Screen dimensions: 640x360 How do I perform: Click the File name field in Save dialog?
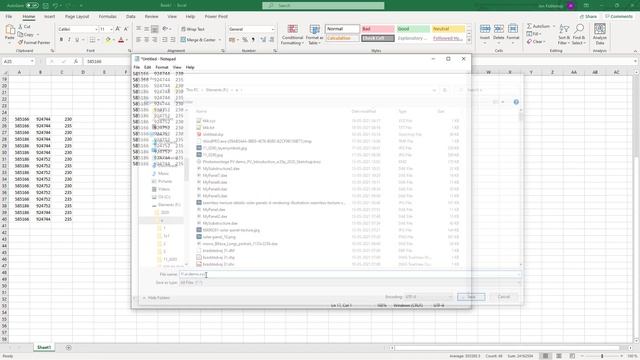tap(350, 274)
